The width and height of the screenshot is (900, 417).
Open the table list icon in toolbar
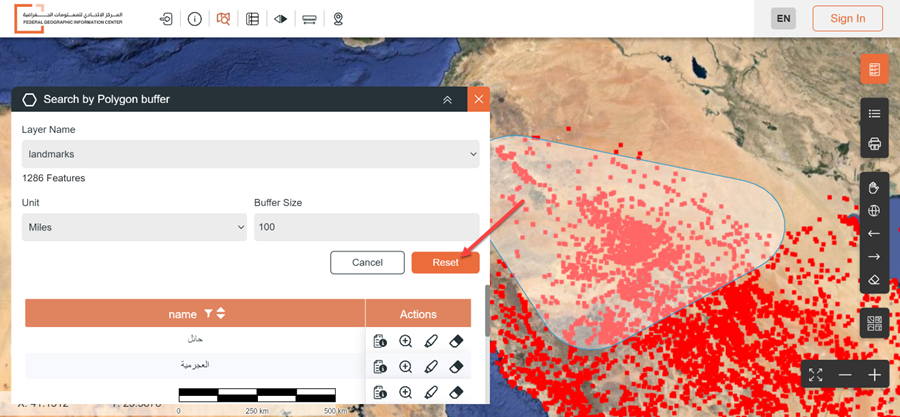tap(252, 19)
